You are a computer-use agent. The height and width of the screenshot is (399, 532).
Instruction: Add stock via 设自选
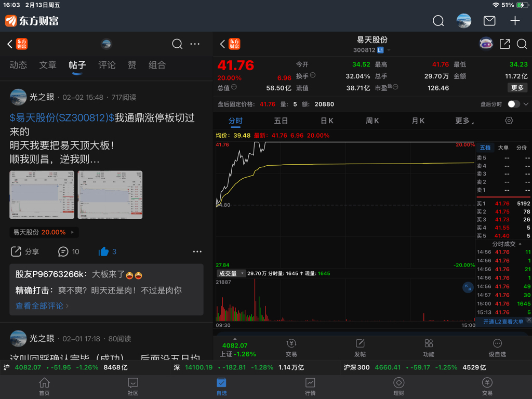coord(497,348)
